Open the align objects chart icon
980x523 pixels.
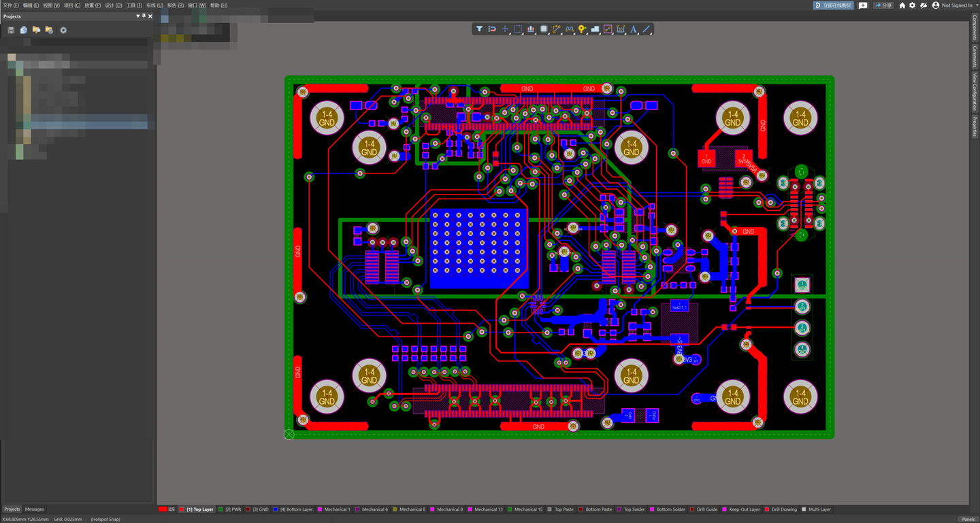point(531,29)
